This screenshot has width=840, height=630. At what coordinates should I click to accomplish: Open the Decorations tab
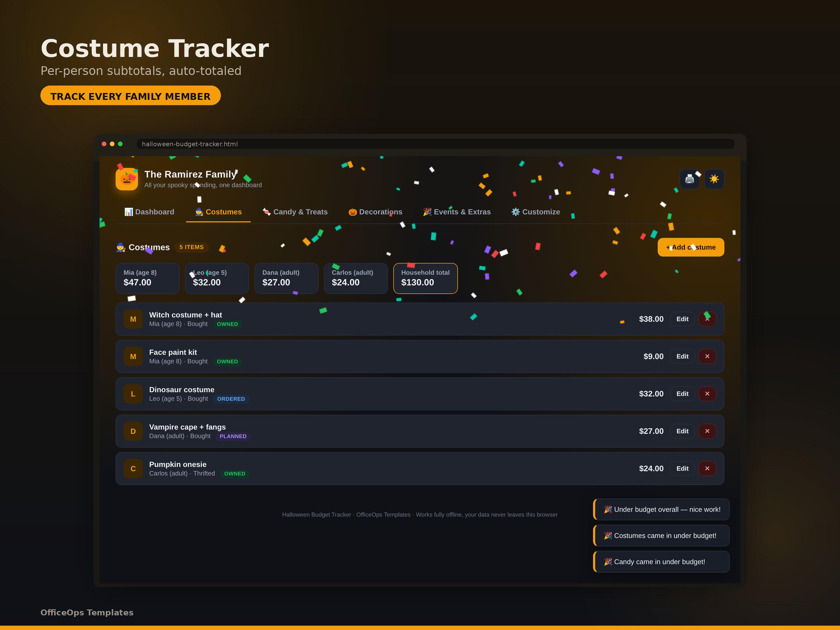point(375,212)
